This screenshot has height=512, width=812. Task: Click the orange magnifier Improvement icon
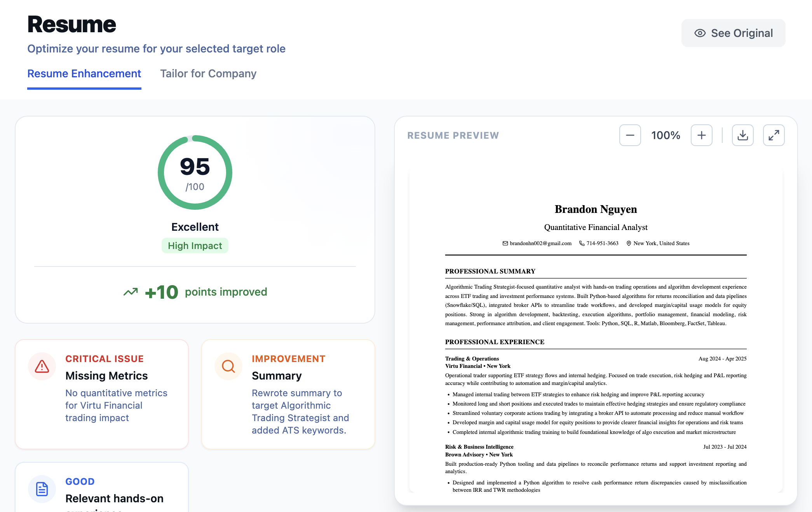click(x=228, y=366)
